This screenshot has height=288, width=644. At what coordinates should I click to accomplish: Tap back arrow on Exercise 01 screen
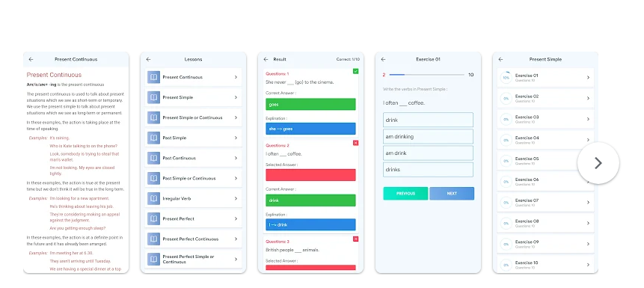click(383, 60)
